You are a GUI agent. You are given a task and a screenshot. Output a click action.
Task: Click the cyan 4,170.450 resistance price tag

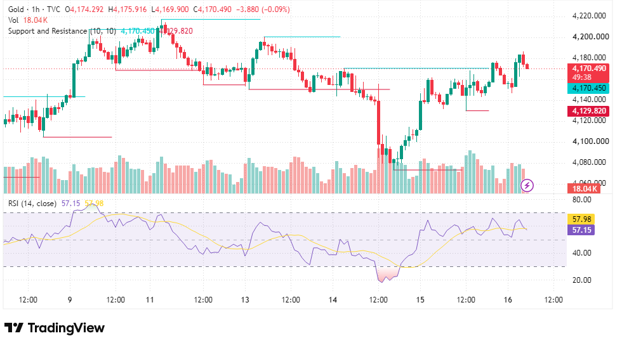[589, 88]
